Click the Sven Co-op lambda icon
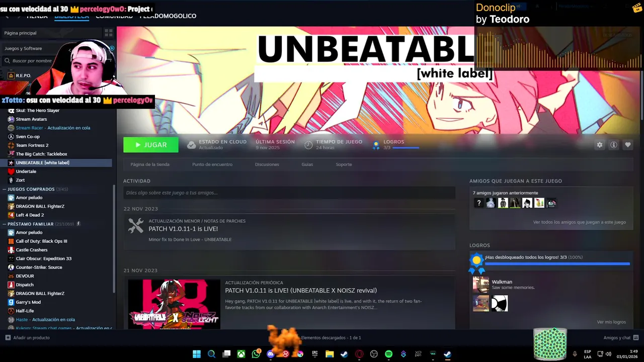The image size is (644, 362). 11,137
